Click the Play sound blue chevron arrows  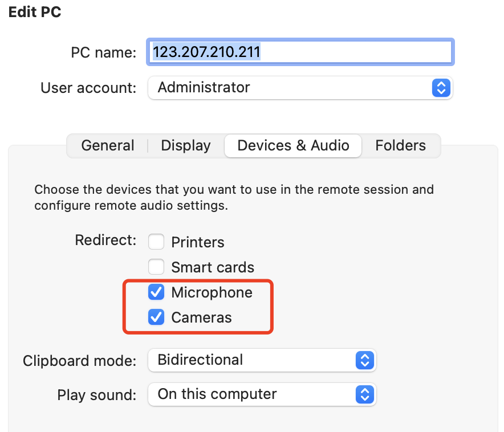point(364,394)
